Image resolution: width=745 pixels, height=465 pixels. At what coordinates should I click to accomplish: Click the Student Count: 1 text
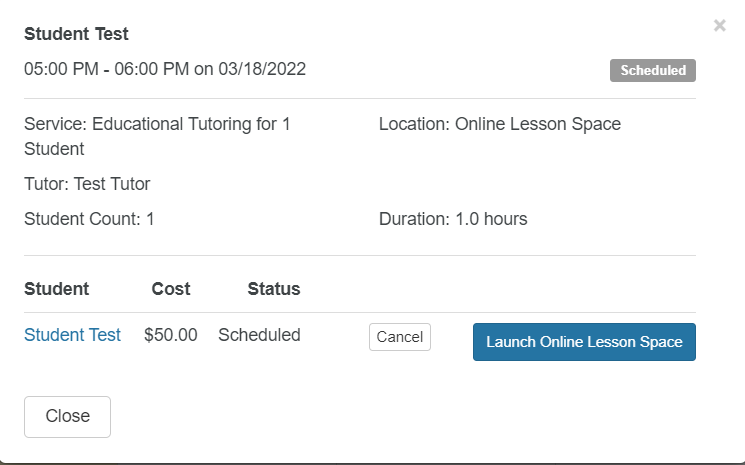pos(89,219)
